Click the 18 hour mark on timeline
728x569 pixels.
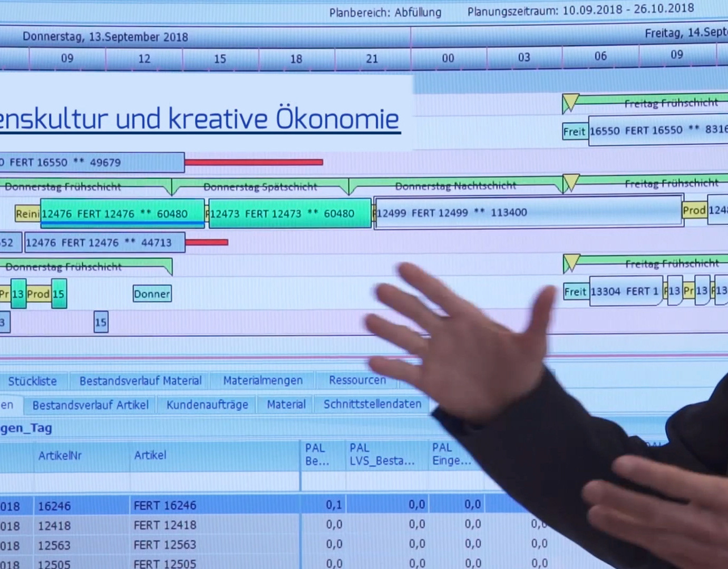click(296, 59)
